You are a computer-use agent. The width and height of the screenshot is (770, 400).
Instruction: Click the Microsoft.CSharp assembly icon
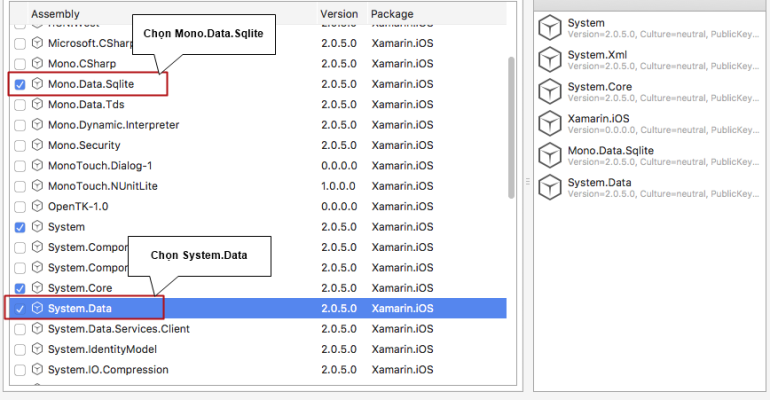pos(37,43)
